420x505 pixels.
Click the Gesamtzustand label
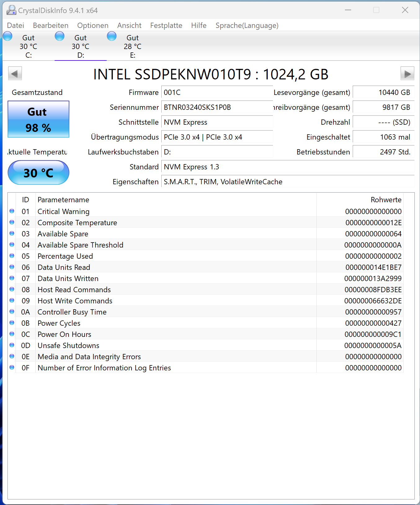point(37,92)
